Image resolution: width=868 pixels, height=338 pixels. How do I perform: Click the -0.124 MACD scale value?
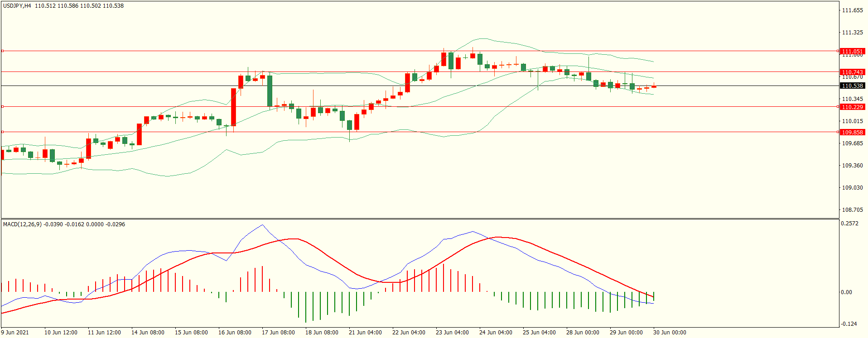pyautogui.click(x=849, y=324)
